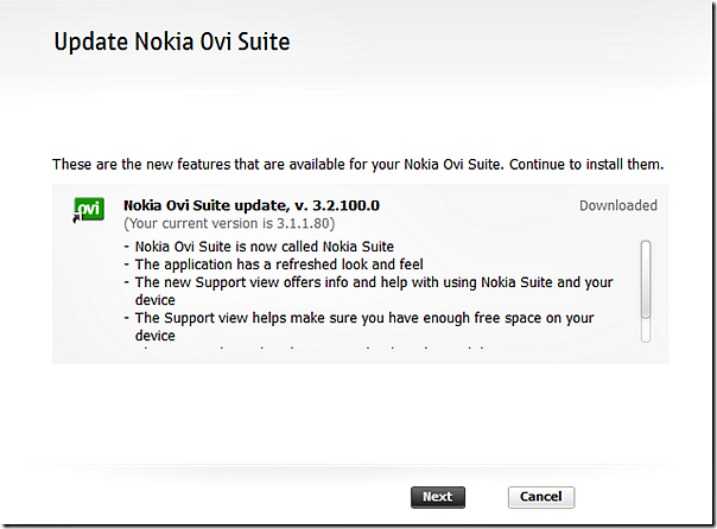Click the 'new Support view offers info' line
Screen dimensions: 717x529
point(300,282)
